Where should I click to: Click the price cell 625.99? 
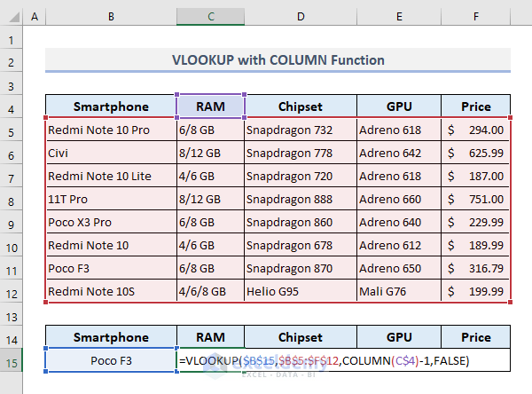click(x=476, y=153)
